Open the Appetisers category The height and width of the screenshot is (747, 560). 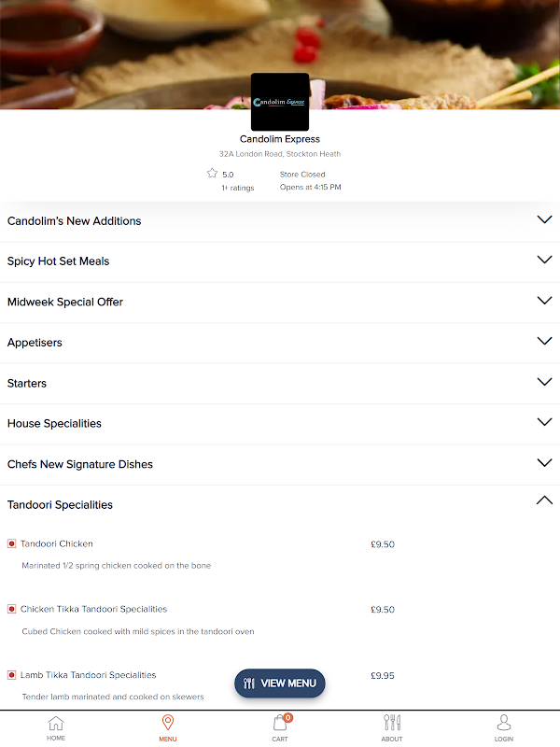pos(280,343)
